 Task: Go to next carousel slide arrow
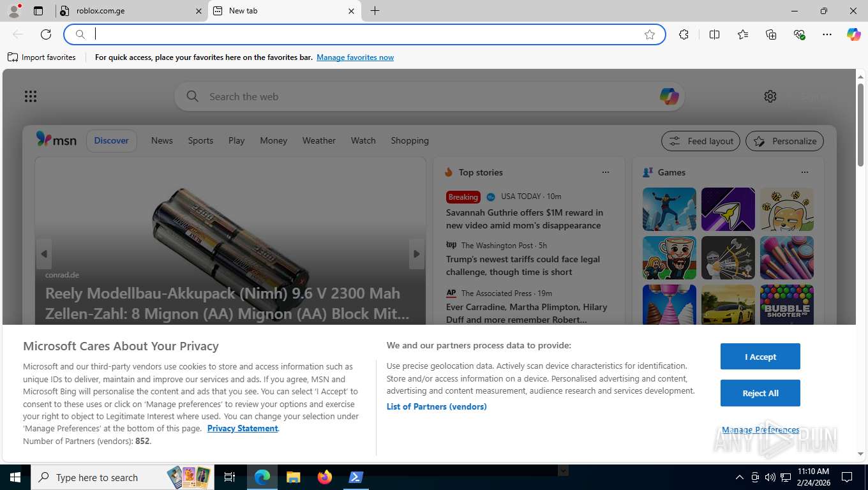point(416,254)
